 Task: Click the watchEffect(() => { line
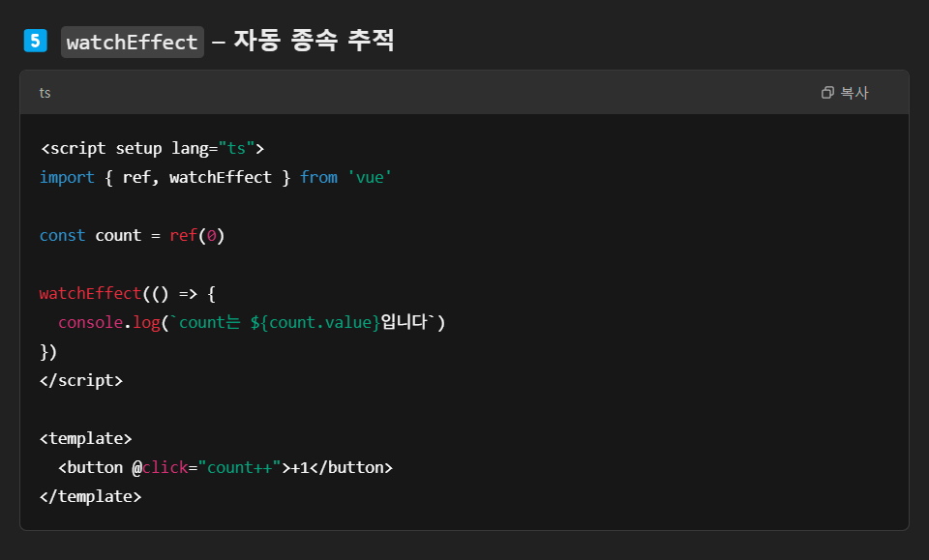pyautogui.click(x=128, y=294)
